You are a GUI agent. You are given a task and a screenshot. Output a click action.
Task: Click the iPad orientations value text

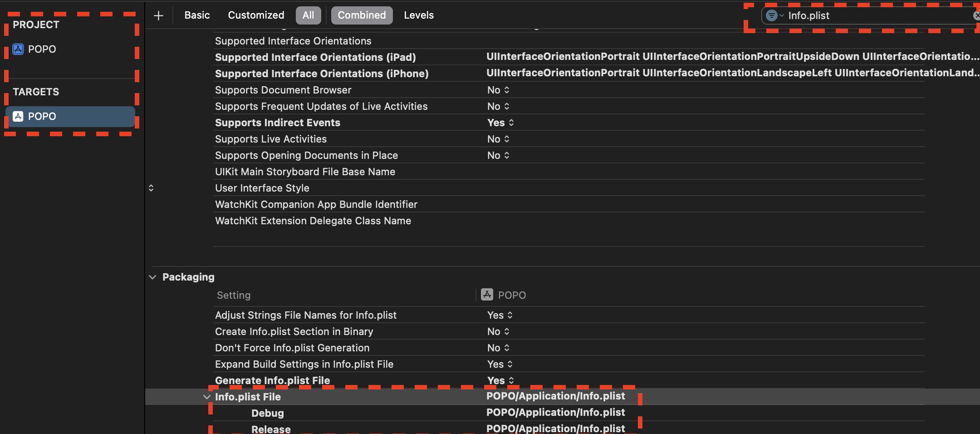click(x=732, y=56)
